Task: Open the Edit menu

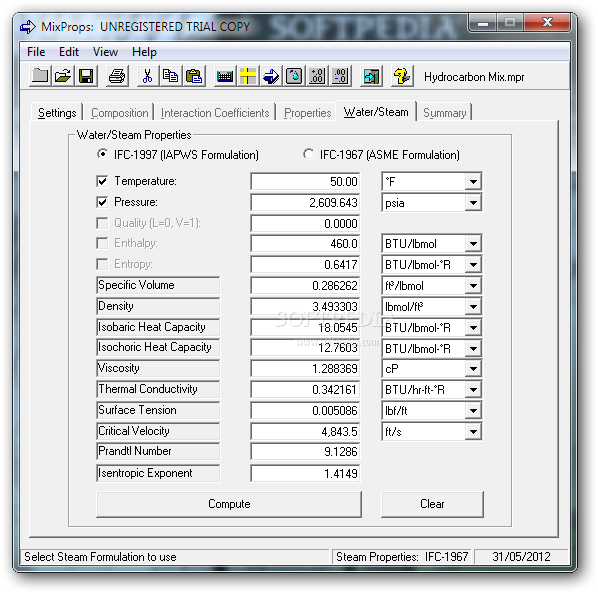Action: point(69,52)
